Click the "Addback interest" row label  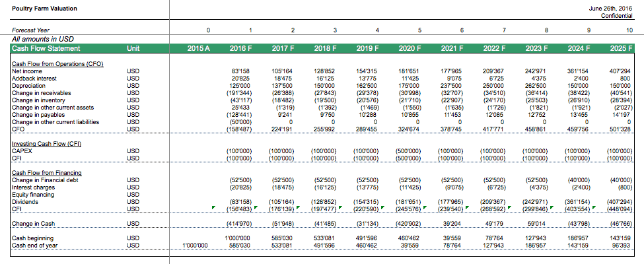click(x=34, y=79)
